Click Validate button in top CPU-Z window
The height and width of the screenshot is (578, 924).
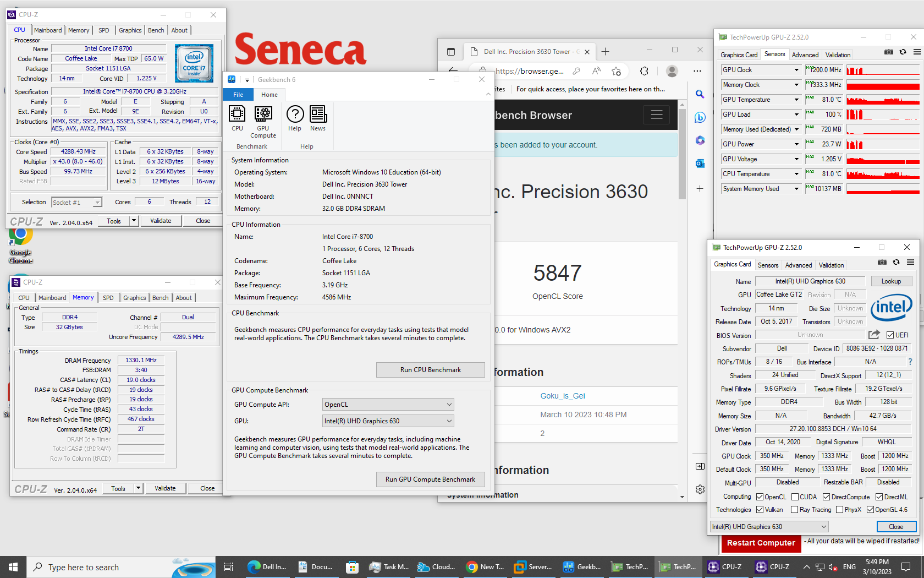161,221
